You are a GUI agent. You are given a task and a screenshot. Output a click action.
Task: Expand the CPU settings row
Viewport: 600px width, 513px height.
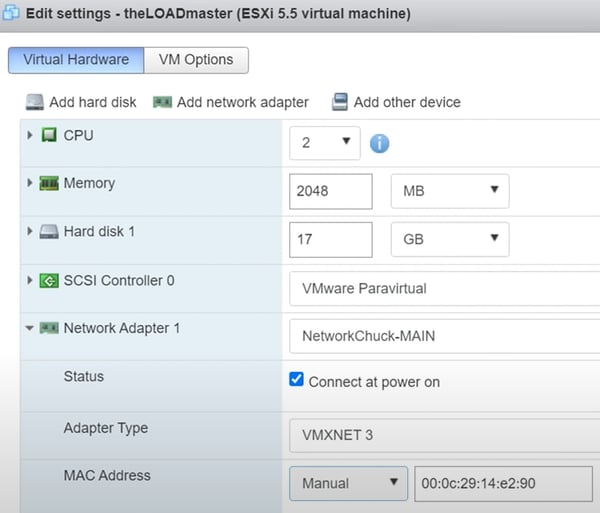click(x=30, y=135)
